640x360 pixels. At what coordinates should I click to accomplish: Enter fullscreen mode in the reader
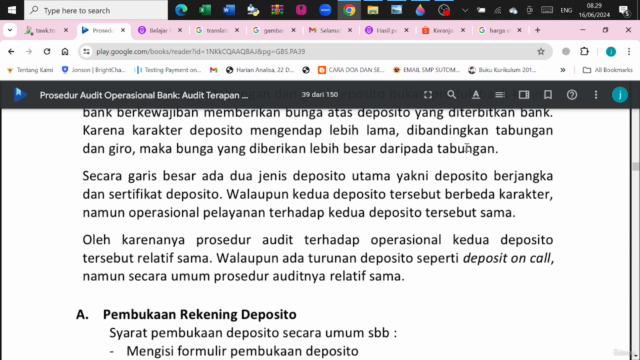[x=428, y=95]
